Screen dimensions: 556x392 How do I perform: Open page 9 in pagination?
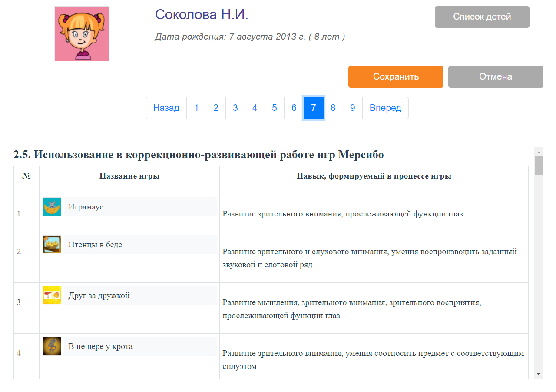click(x=352, y=108)
